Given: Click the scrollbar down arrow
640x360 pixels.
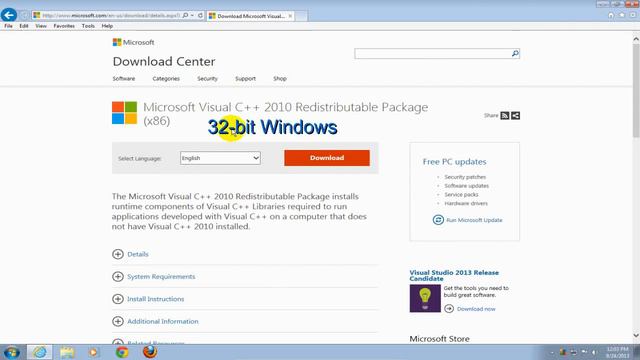Looking at the screenshot, I should 636,336.
